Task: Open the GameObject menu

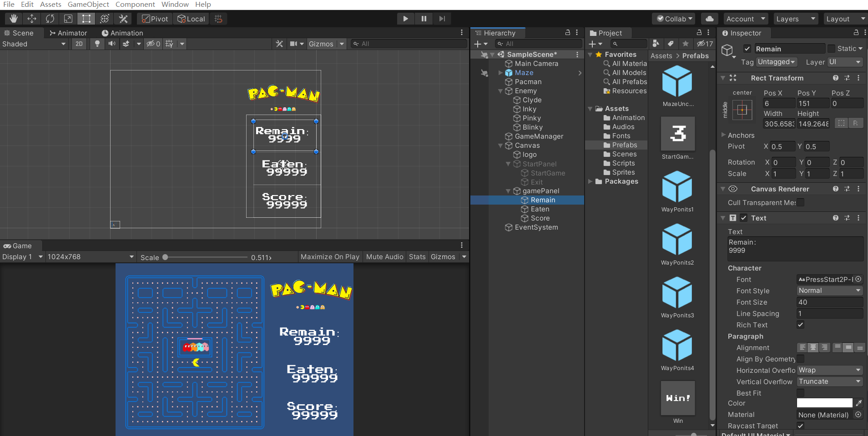Action: point(88,5)
